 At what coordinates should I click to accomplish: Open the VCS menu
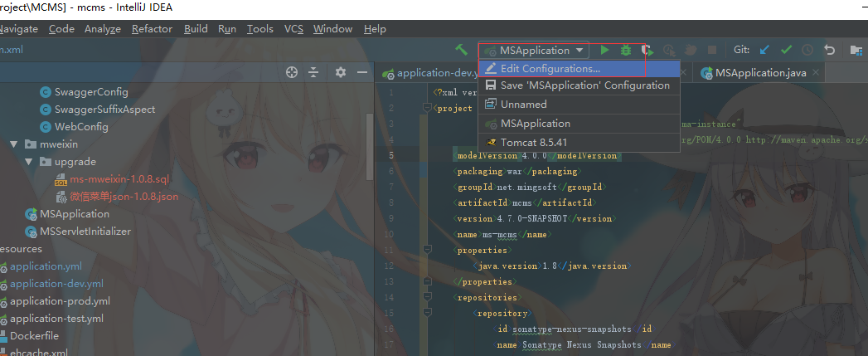point(294,29)
